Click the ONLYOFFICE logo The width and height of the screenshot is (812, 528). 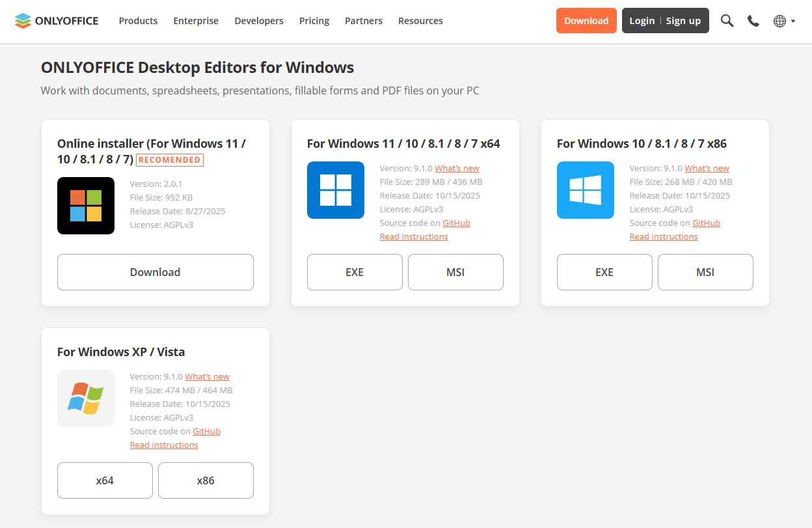point(56,20)
